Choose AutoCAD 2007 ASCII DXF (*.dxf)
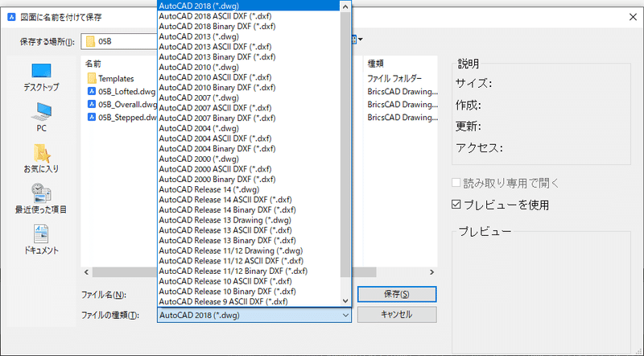 (249, 108)
